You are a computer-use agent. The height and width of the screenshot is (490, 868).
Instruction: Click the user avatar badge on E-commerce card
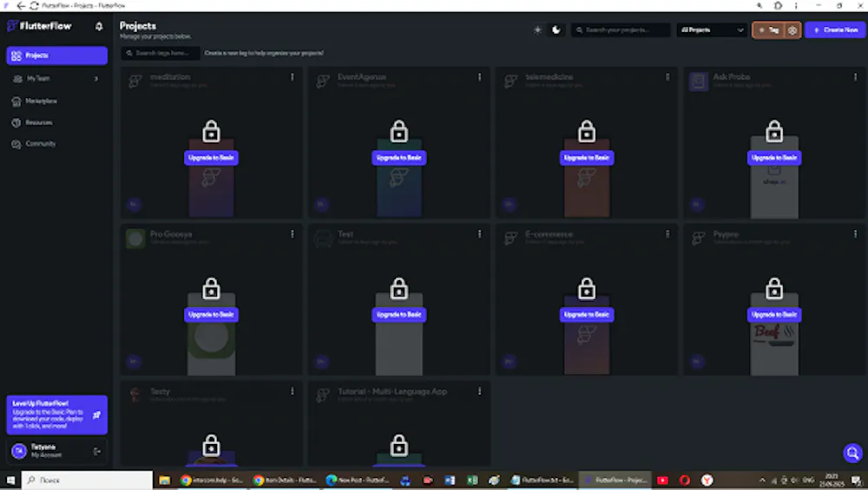[x=509, y=361]
